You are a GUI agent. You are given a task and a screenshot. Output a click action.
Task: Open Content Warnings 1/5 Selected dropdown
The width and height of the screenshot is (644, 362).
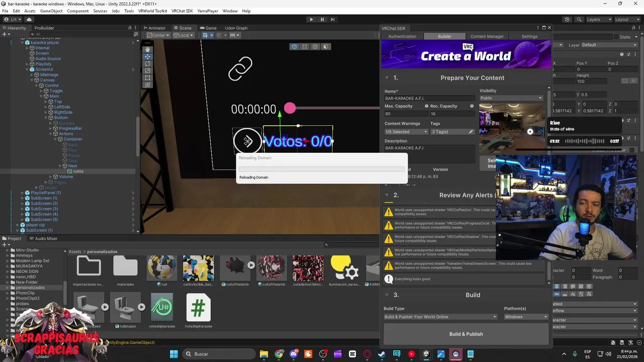(x=406, y=132)
